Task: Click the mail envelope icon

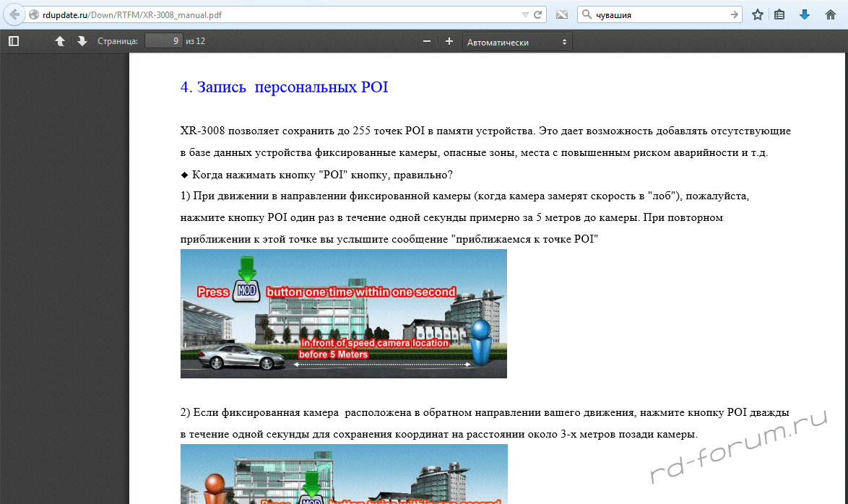Action: coord(562,14)
